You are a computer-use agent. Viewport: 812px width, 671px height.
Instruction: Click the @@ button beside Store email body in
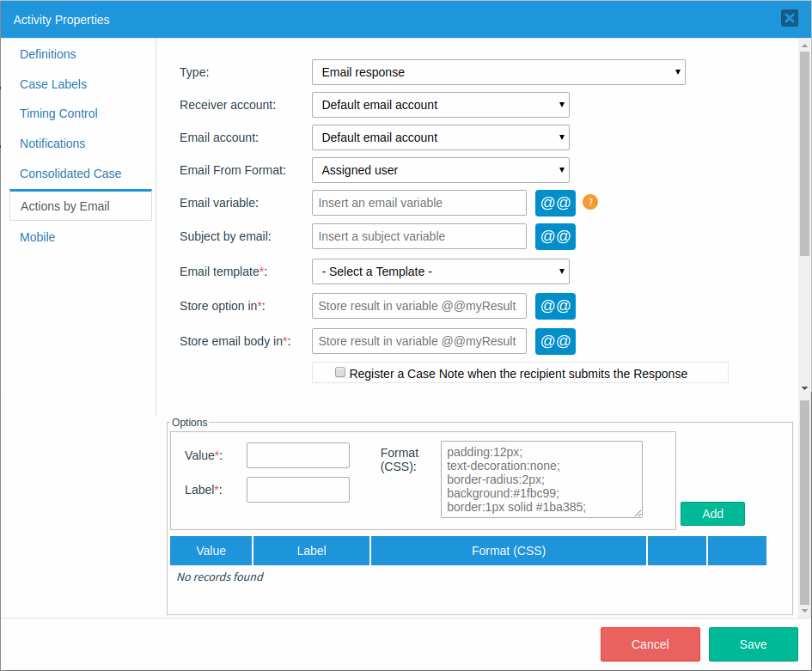tap(555, 341)
